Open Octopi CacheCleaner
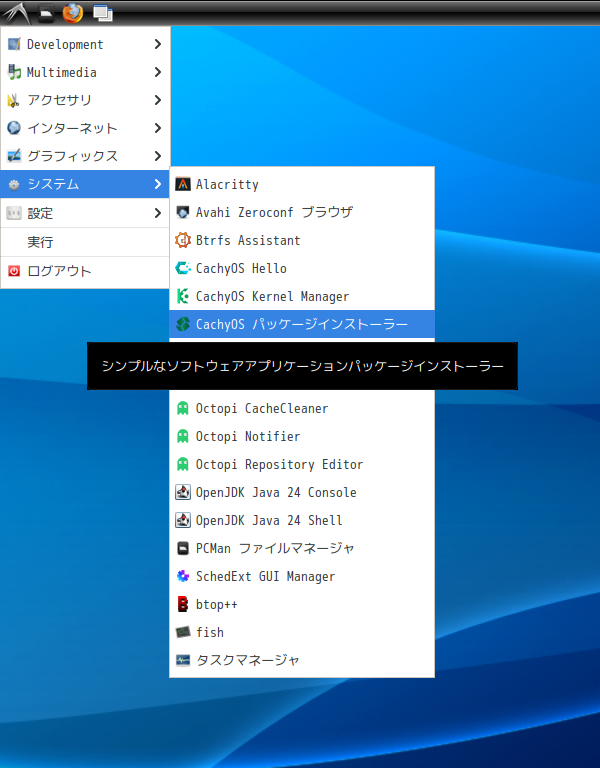Viewport: 600px width, 768px height. [302, 408]
